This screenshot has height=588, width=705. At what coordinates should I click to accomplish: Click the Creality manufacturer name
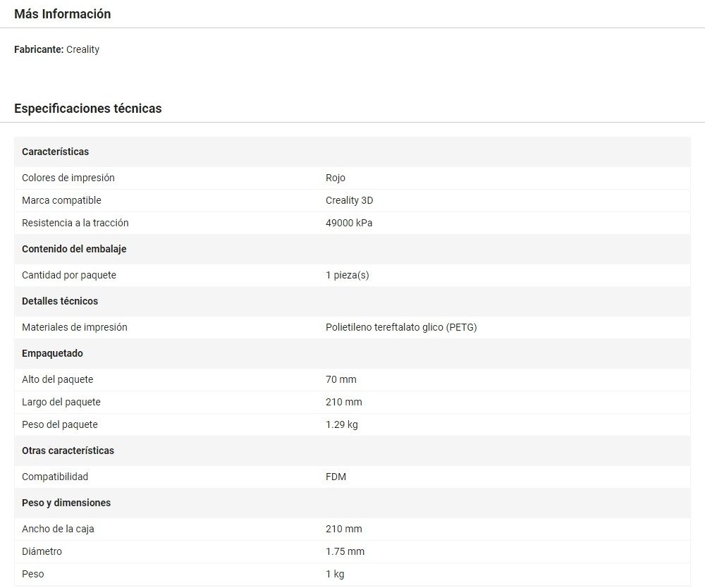coord(82,49)
